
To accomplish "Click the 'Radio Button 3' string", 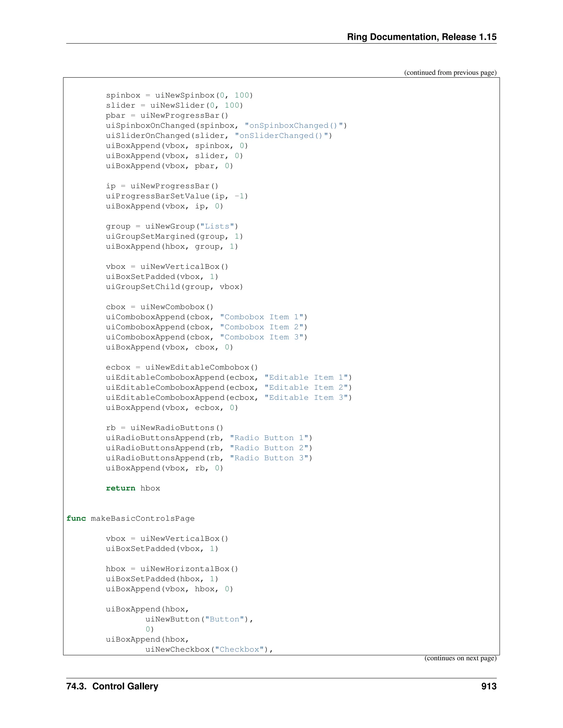I will point(269,458).
